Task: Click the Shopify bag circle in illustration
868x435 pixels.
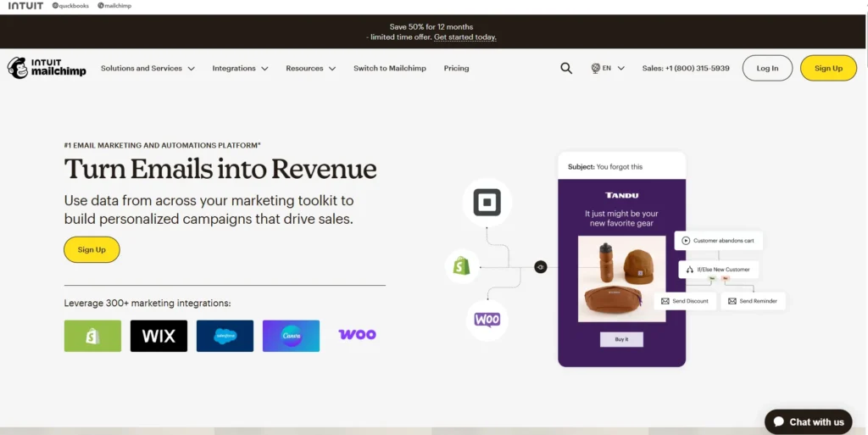Action: (462, 266)
